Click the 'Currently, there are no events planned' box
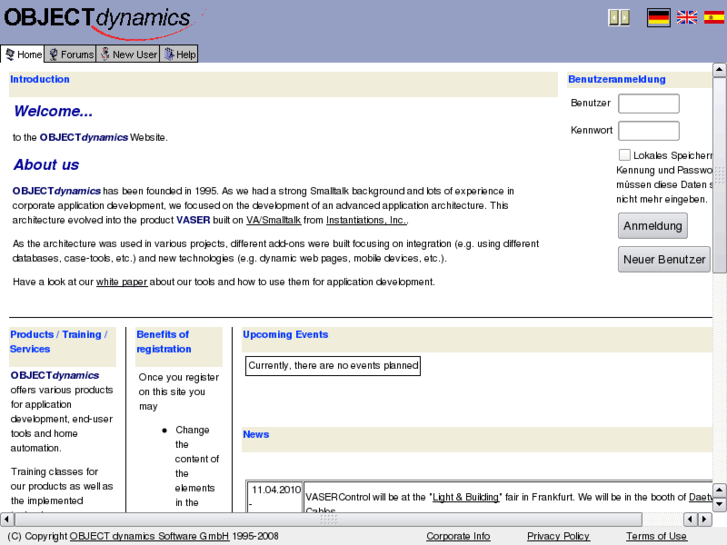The width and height of the screenshot is (727, 545). click(333, 366)
